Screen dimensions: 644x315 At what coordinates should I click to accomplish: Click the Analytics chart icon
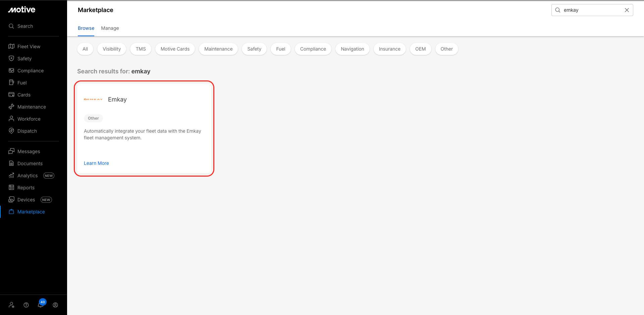coord(11,176)
